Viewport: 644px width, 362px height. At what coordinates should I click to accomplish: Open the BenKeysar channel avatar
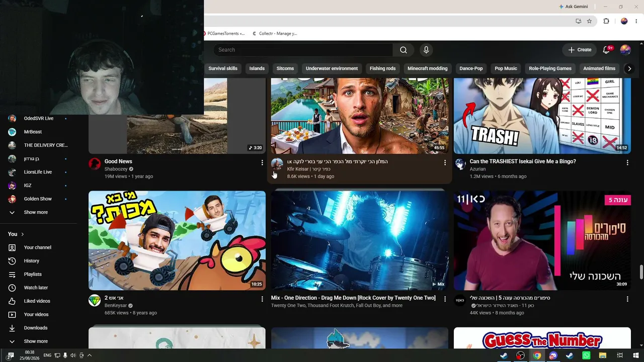pyautogui.click(x=95, y=301)
